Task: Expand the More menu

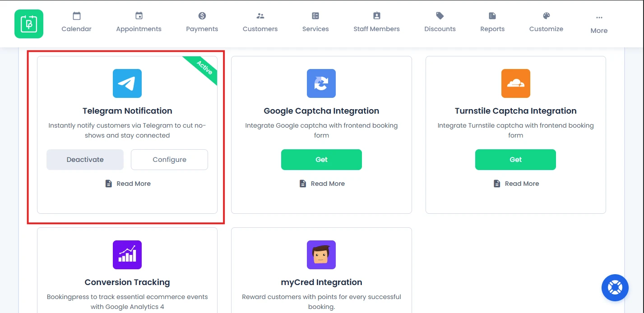Action: pyautogui.click(x=599, y=25)
